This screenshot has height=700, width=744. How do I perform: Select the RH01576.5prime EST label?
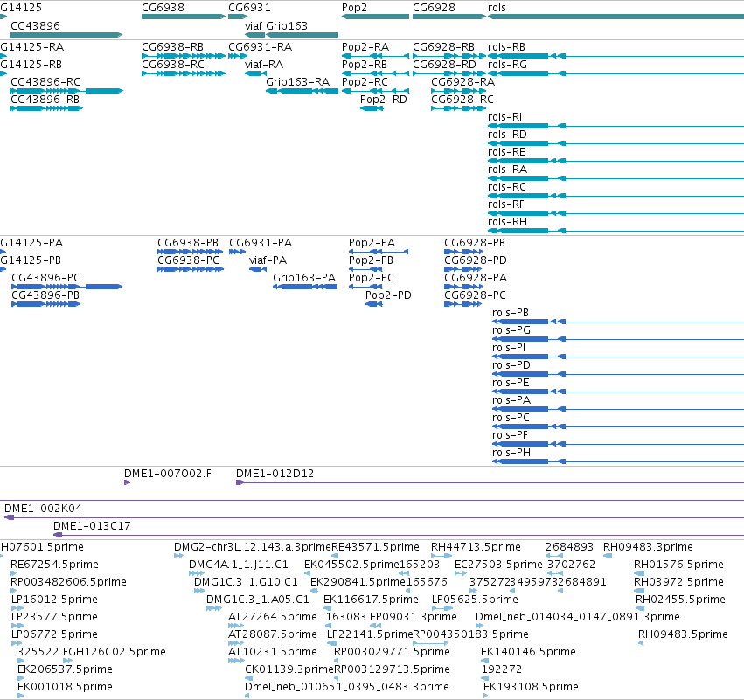pyautogui.click(x=678, y=565)
